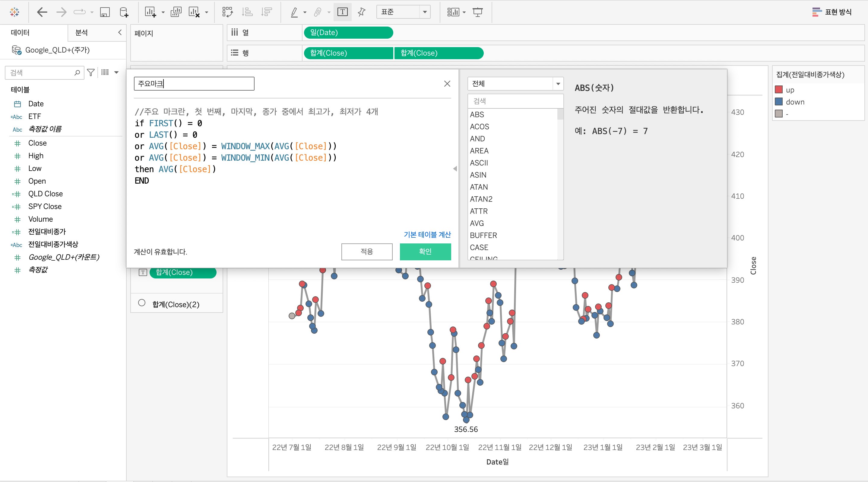Image resolution: width=868 pixels, height=482 pixels.
Task: Click the calculation name input field
Action: [194, 84]
